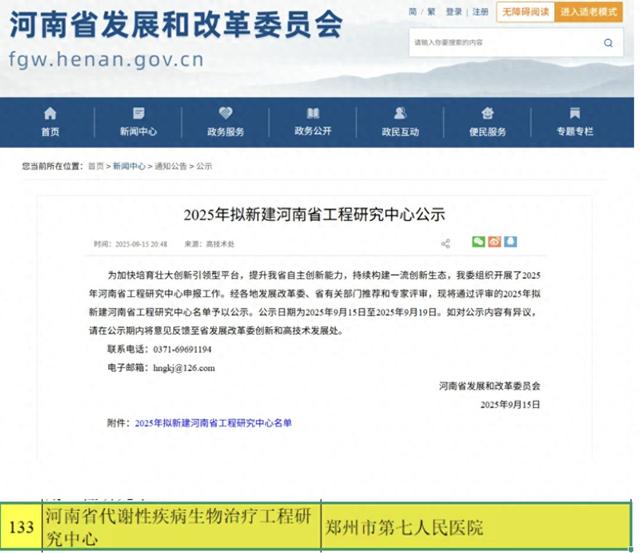Click the person icon above 政民互动
The image size is (640, 553).
400,113
